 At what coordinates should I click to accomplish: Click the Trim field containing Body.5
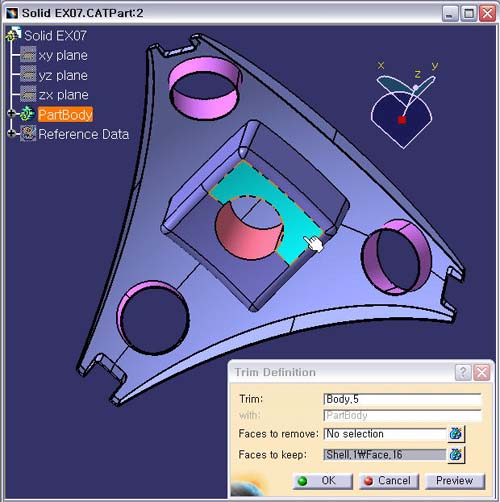402,399
